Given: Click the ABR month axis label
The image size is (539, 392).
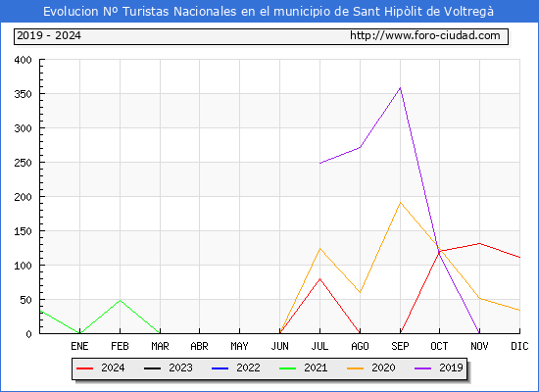Looking at the screenshot, I should coord(199,346).
